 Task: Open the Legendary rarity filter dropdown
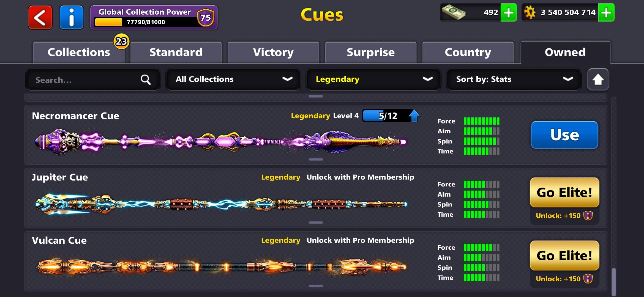point(373,79)
